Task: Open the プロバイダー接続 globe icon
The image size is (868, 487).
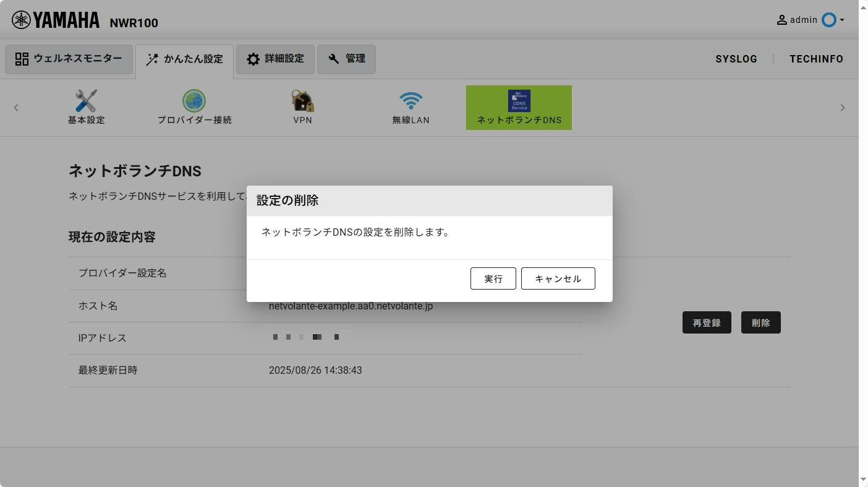Action: point(194,101)
